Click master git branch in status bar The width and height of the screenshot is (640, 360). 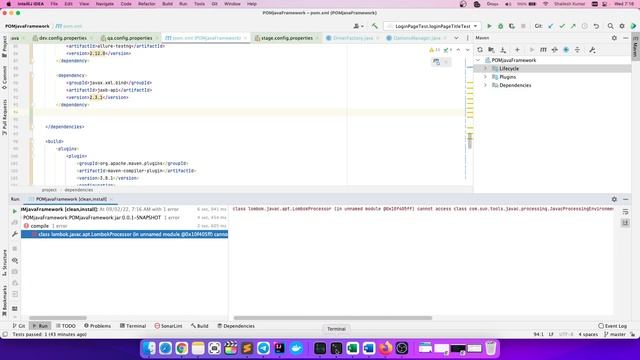click(x=615, y=334)
